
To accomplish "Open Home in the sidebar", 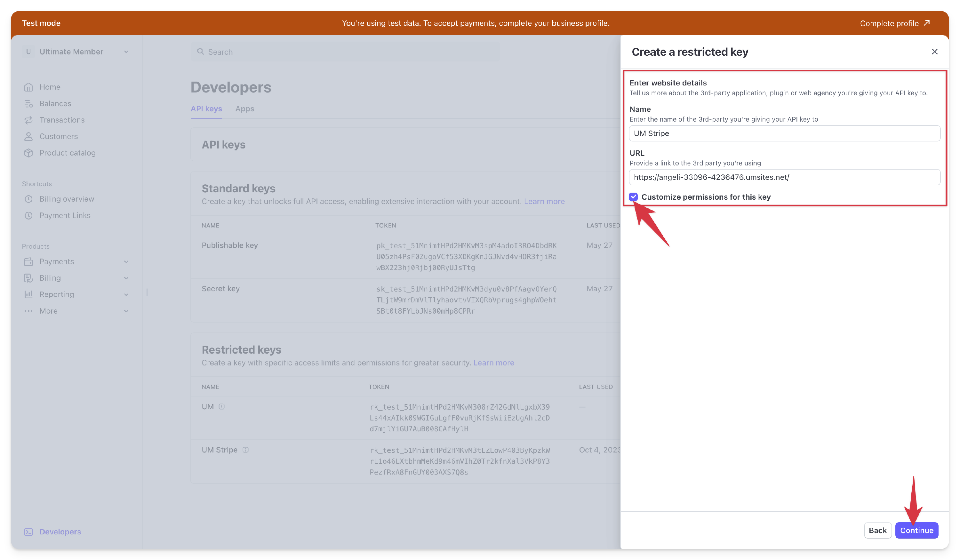I will [x=50, y=87].
